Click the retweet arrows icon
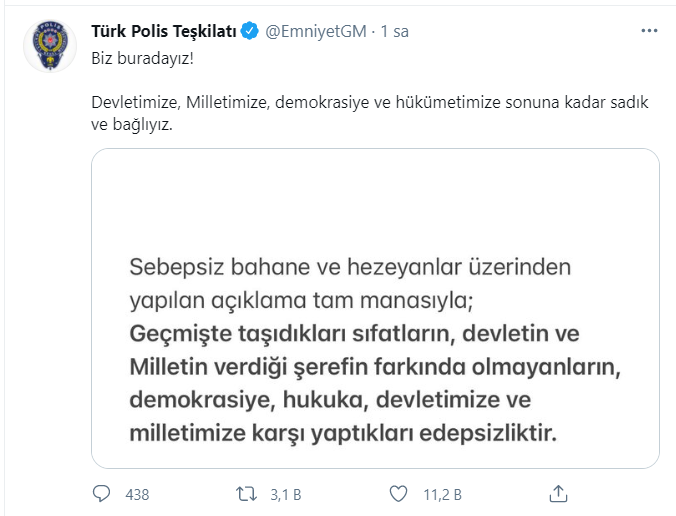 click(x=246, y=494)
